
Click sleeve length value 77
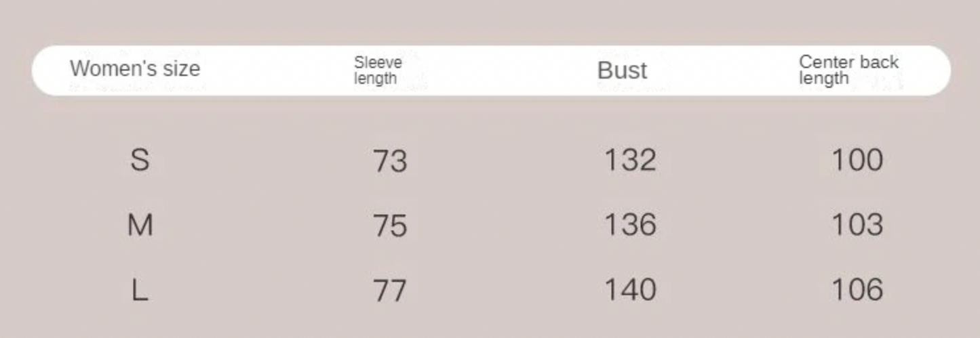(390, 291)
